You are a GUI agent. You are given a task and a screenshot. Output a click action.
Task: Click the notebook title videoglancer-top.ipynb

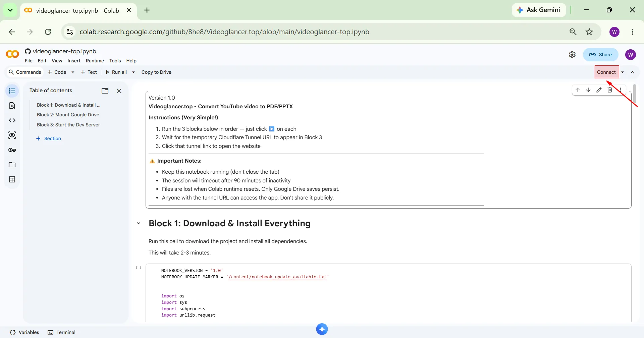click(x=64, y=51)
